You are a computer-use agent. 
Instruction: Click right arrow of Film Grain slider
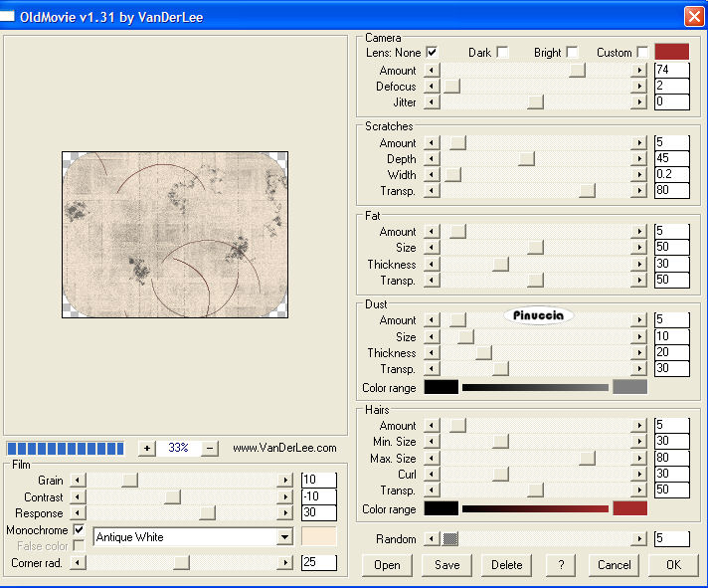tap(284, 481)
